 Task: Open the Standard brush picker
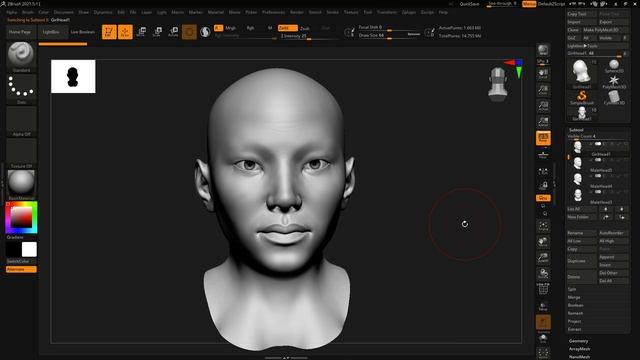[21, 57]
